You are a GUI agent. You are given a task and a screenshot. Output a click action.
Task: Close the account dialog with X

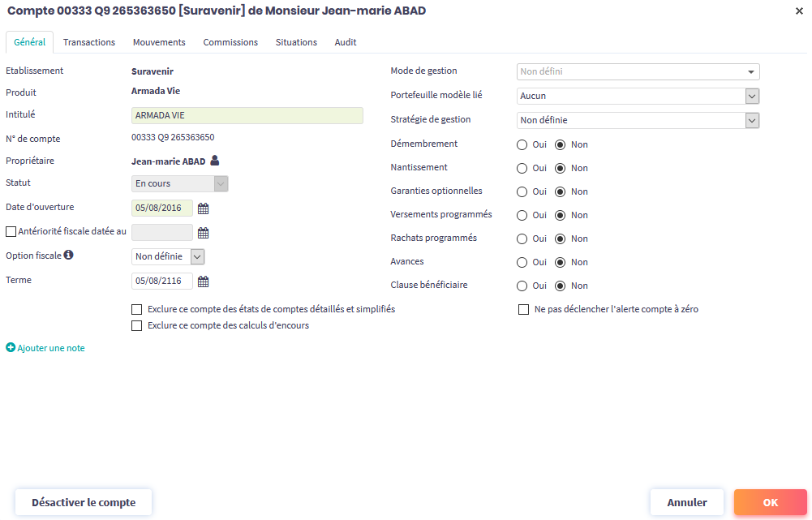point(799,11)
